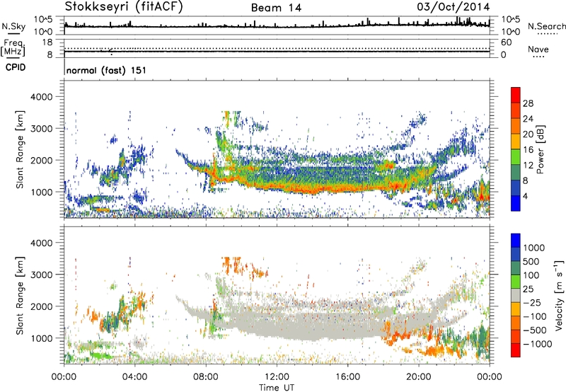Click the 'Time UT' axis title
566x392 pixels.
pos(277,387)
